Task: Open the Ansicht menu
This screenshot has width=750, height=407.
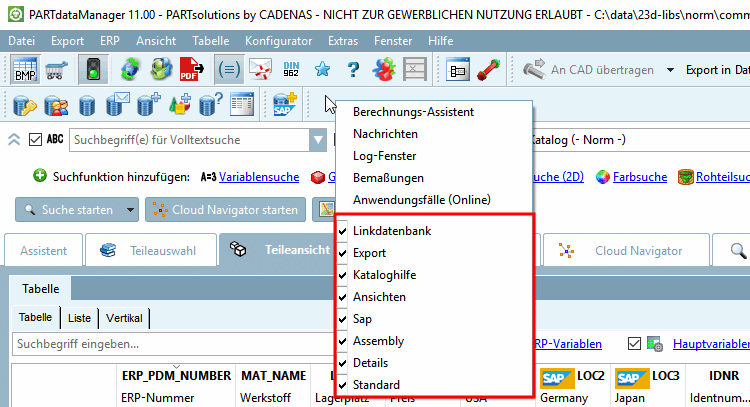Action: pos(156,41)
